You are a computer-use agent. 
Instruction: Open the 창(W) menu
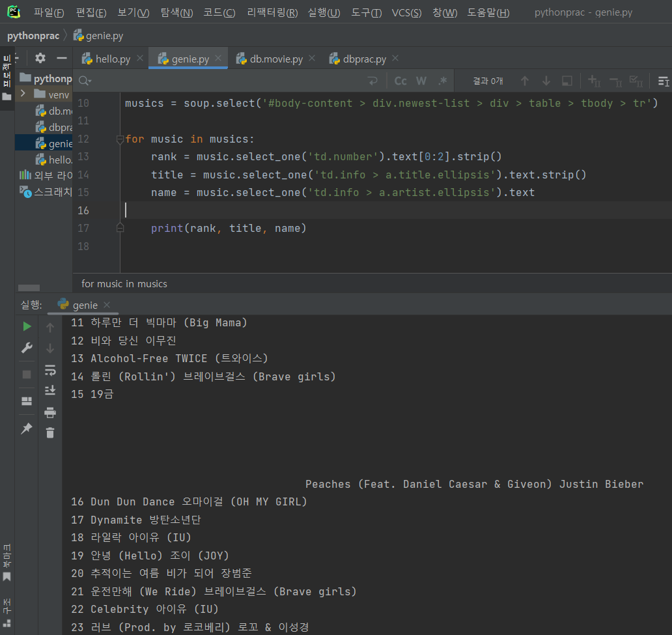(445, 12)
